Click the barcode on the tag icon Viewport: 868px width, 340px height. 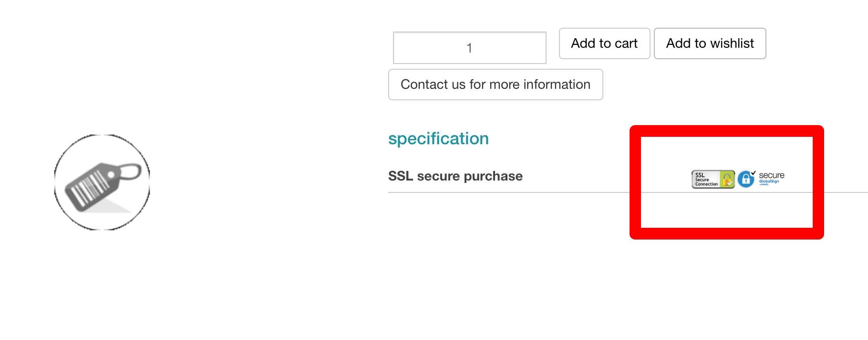[88, 190]
